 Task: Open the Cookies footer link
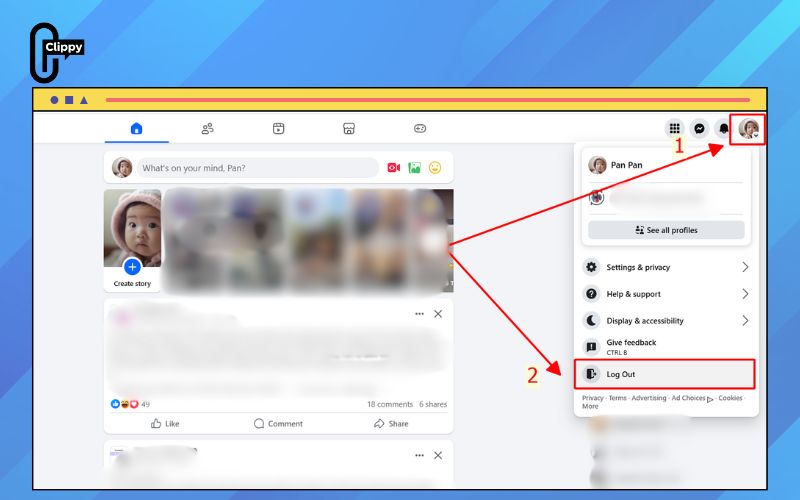(x=730, y=398)
